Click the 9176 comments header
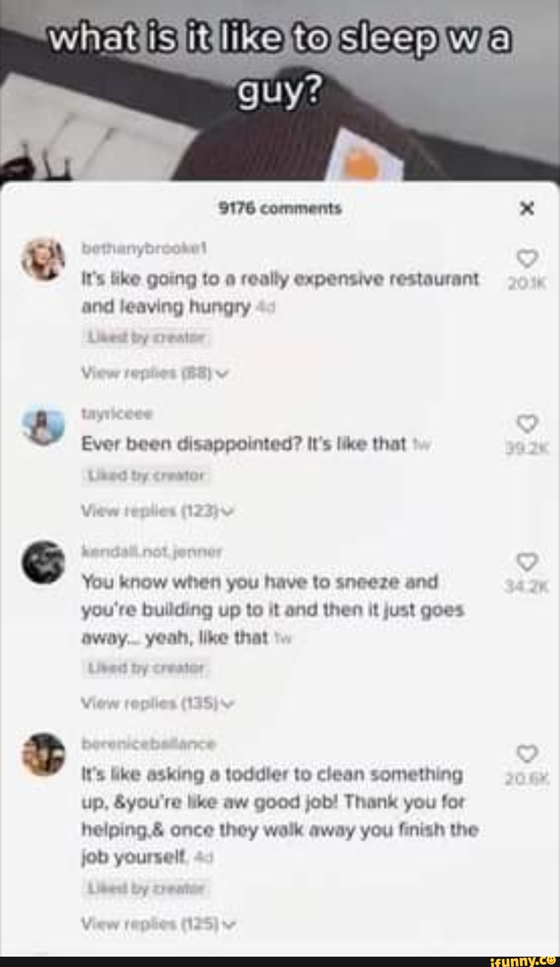 pos(280,209)
